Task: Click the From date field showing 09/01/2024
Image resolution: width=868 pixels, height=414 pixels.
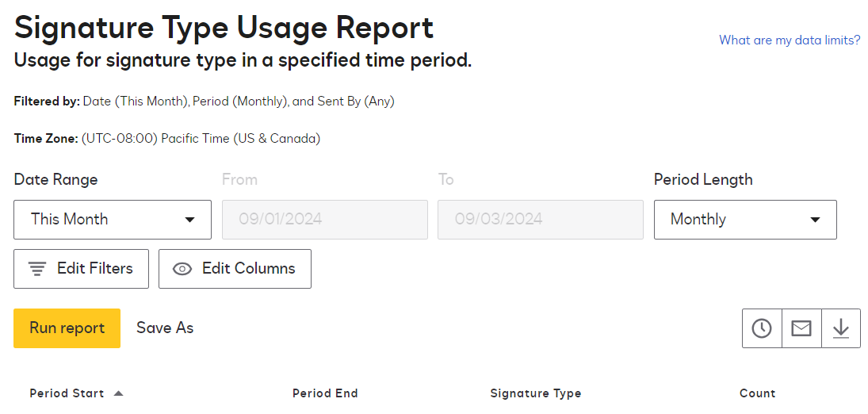Action: click(325, 220)
